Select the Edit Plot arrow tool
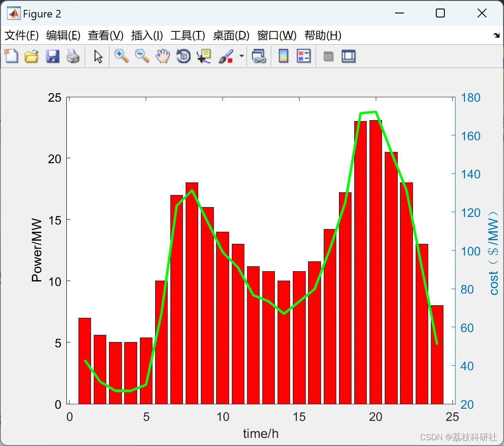The width and height of the screenshot is (504, 446). coord(98,56)
